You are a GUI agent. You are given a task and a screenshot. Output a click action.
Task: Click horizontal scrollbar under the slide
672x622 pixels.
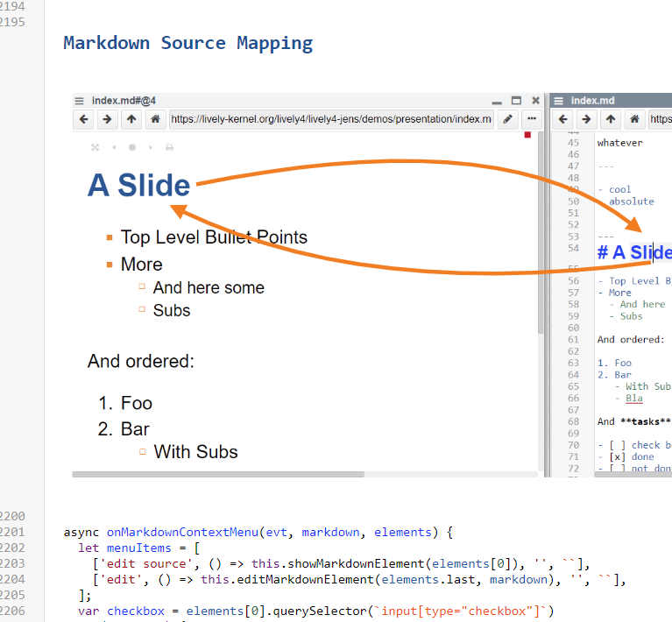(x=217, y=474)
